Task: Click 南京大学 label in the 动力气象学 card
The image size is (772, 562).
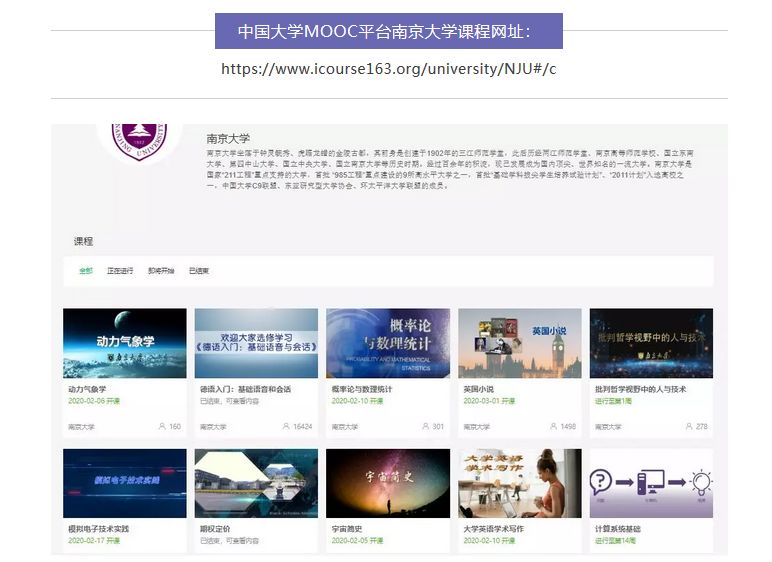Action: tap(81, 427)
